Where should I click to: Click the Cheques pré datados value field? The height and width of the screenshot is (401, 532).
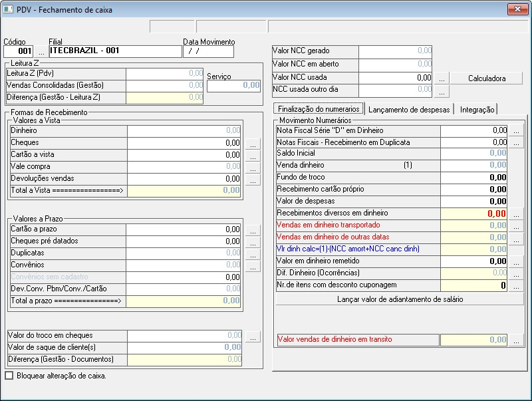coord(184,241)
